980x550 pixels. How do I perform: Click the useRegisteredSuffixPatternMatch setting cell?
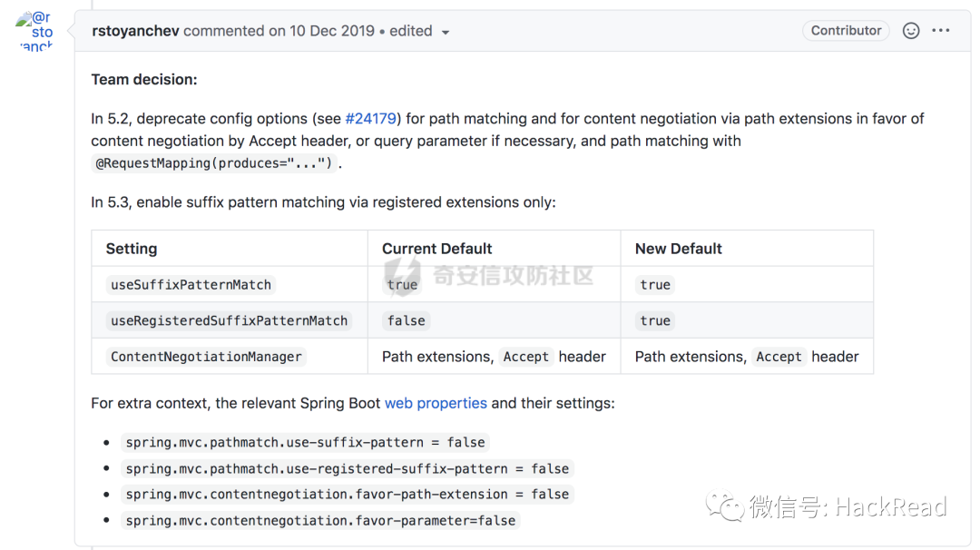tap(229, 320)
